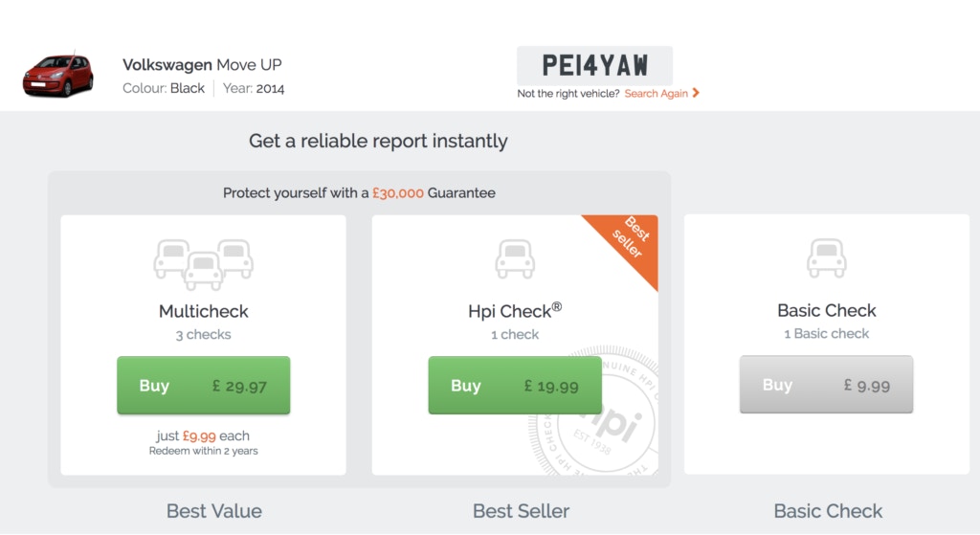Click the car icon above Basic Check
Screen dimensions: 980x535
coord(826,258)
